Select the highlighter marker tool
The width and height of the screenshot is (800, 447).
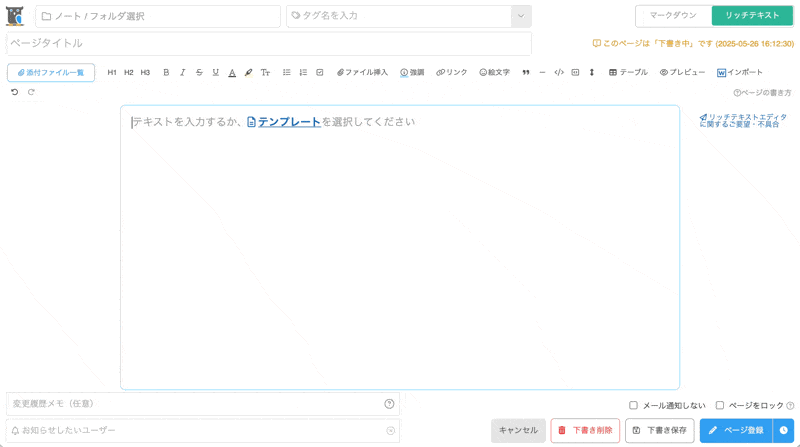click(248, 72)
